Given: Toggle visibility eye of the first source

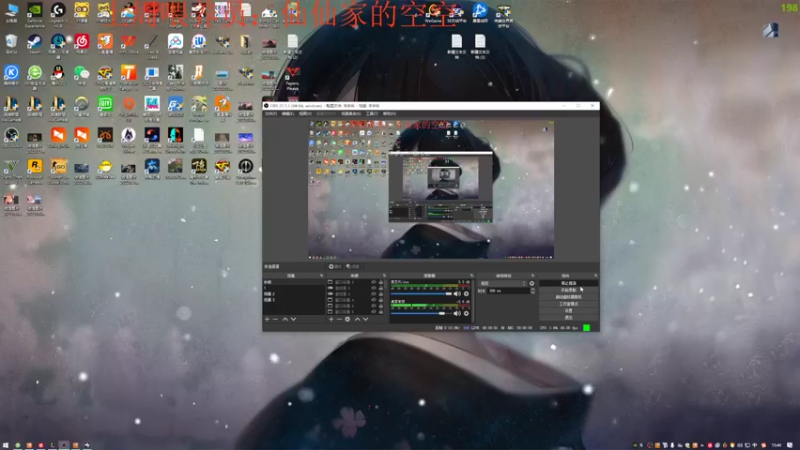Looking at the screenshot, I should tap(373, 282).
